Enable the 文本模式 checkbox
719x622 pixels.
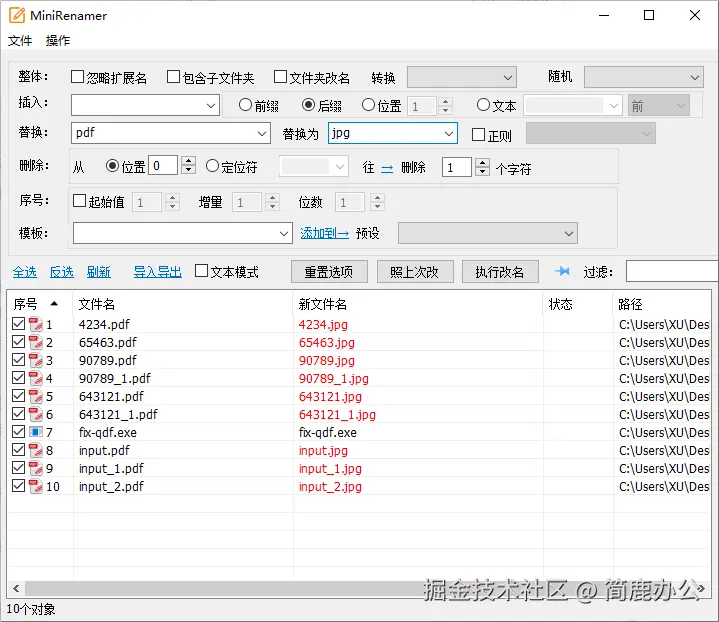click(201, 271)
